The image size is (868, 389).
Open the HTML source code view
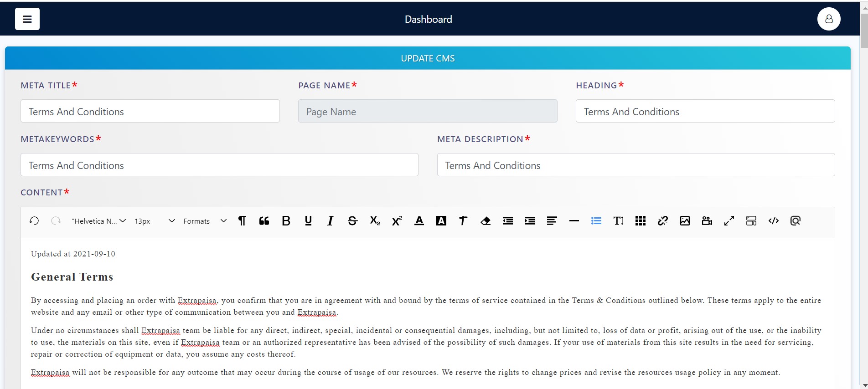coord(774,221)
